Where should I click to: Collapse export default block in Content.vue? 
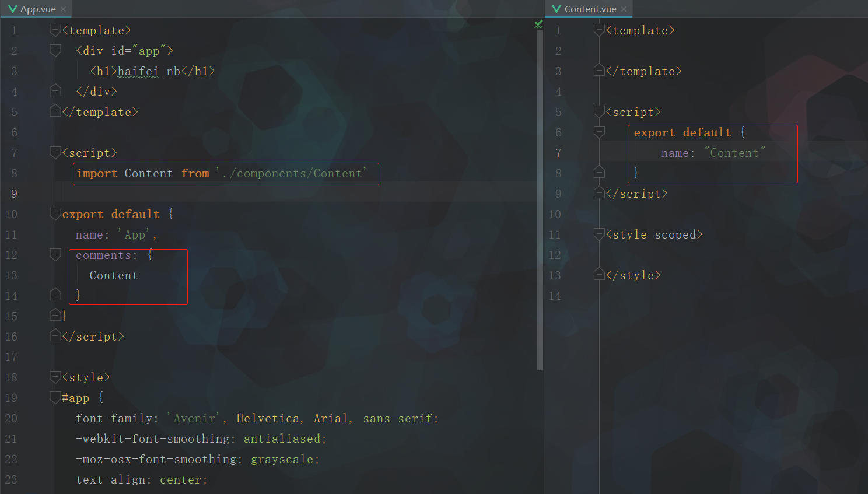click(599, 132)
